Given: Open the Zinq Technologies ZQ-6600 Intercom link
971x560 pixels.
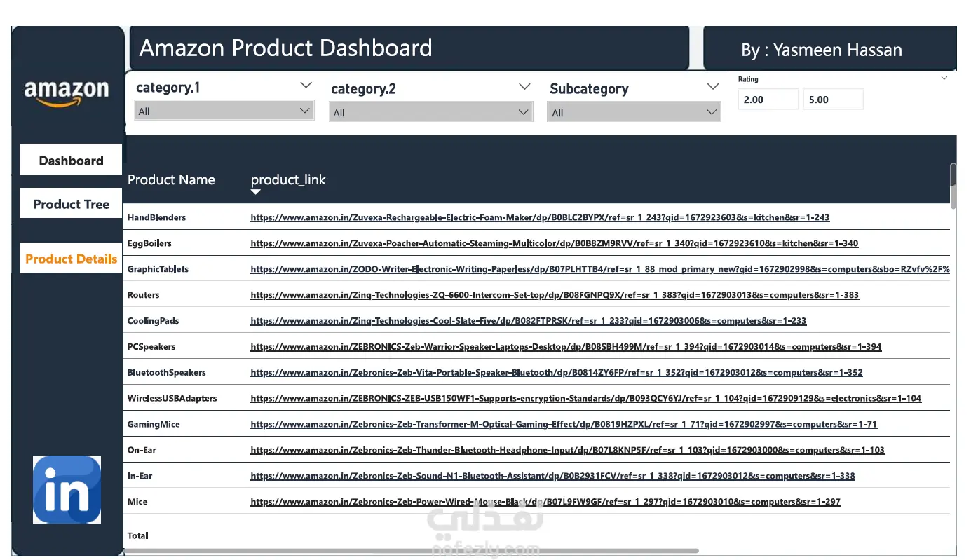Looking at the screenshot, I should click(555, 295).
